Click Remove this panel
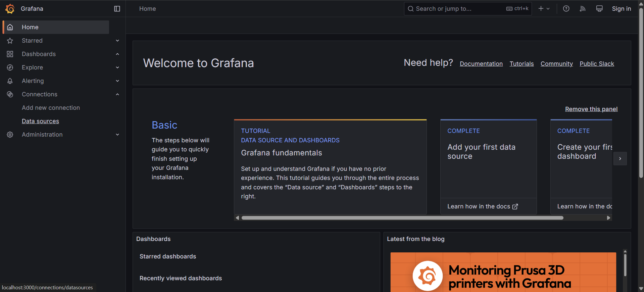Screen dimensions: 644x292 [x=591, y=109]
